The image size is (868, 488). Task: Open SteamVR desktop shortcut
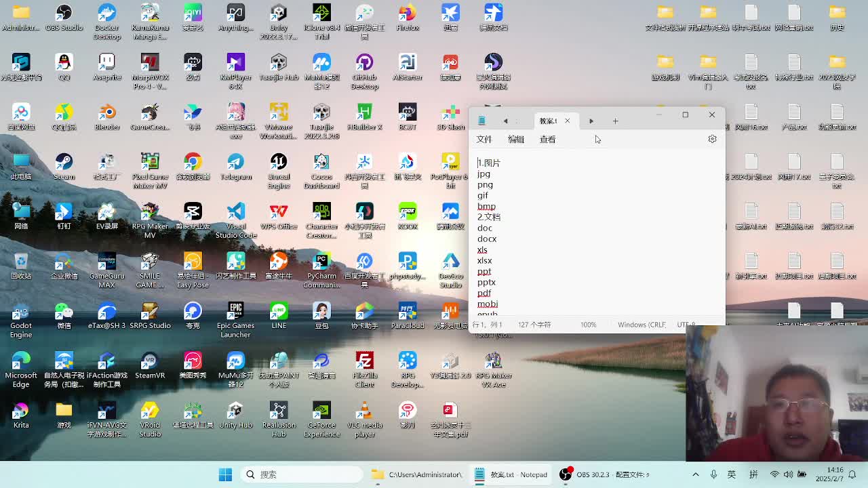click(x=150, y=365)
